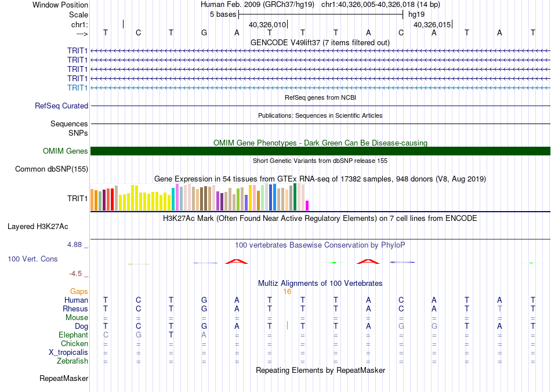551x392 pixels.
Task: Click the faded T in Rhesus row
Action: [500, 308]
